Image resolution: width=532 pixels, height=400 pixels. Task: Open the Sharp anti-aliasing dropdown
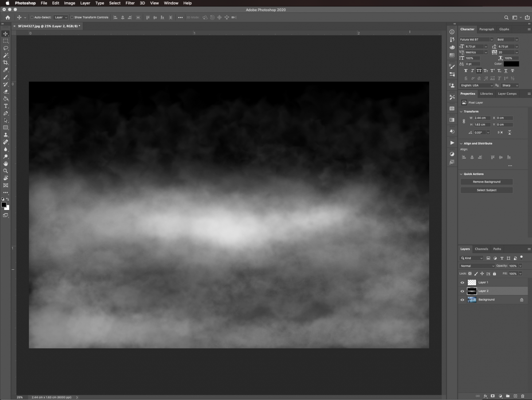510,85
